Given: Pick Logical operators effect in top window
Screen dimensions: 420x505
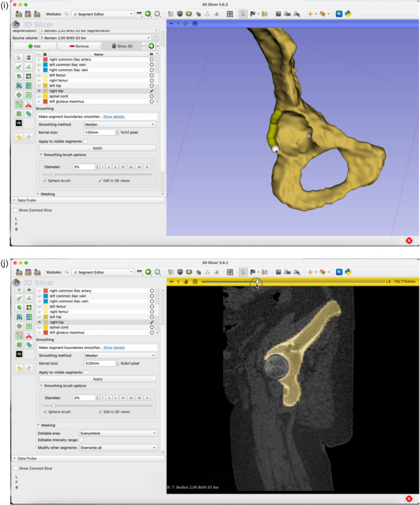Looking at the screenshot, I should point(29,114).
